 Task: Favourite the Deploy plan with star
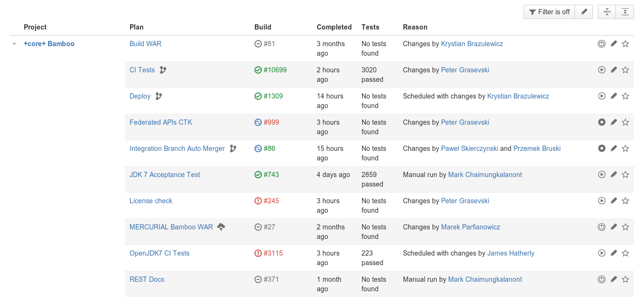(625, 96)
